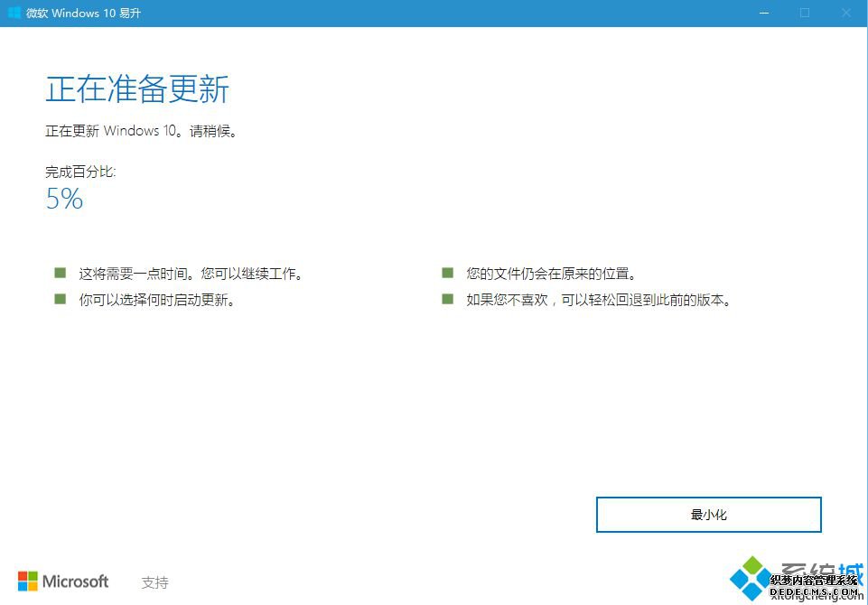Click text 正在更新 Windows 10。请稍候。

[x=142, y=131]
